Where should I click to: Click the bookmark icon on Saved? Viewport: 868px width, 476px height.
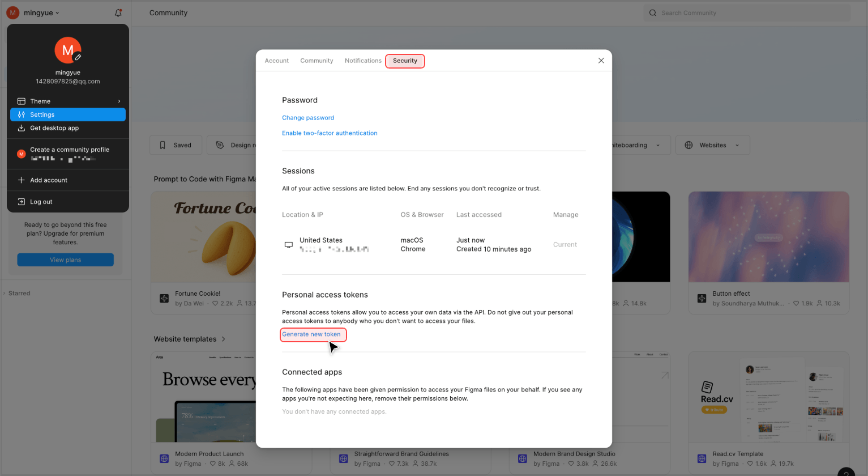(163, 145)
